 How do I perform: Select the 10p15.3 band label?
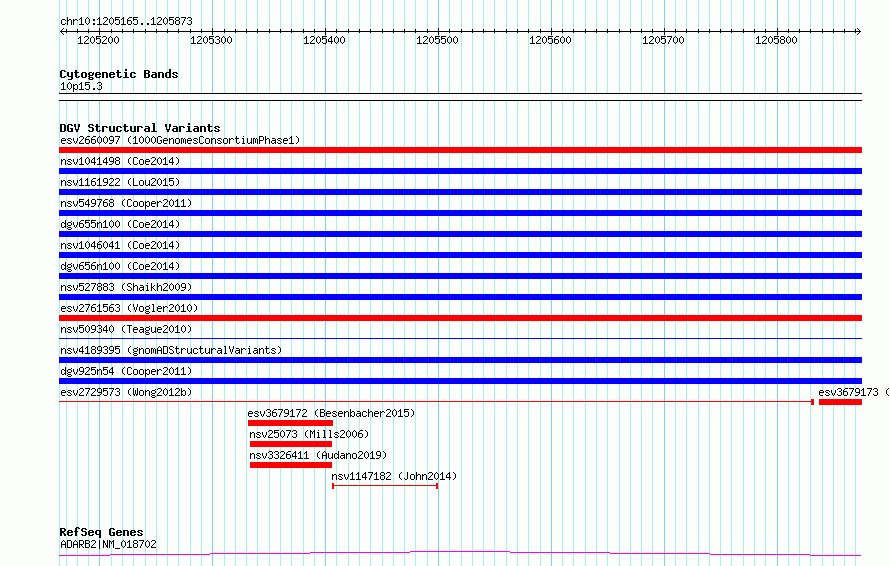pos(81,86)
